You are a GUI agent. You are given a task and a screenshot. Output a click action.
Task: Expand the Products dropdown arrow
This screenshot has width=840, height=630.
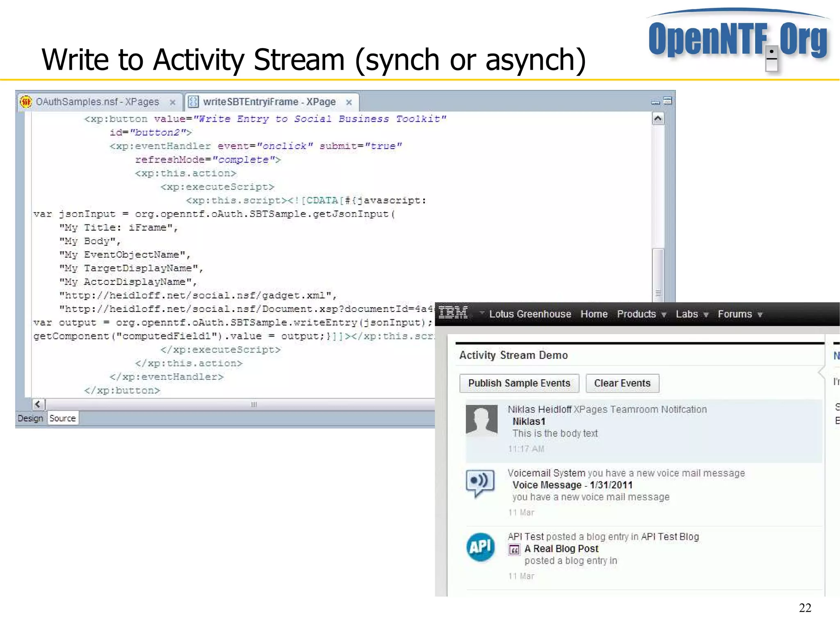pos(664,315)
